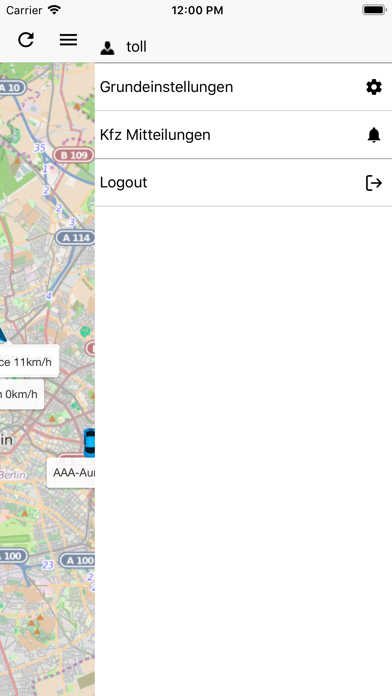Click the notification bell icon
Screen dimensions: 392x696
(x=374, y=135)
